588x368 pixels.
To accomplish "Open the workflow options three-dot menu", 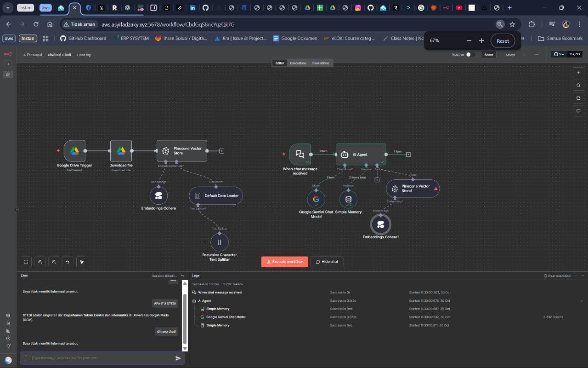I will tap(537, 54).
